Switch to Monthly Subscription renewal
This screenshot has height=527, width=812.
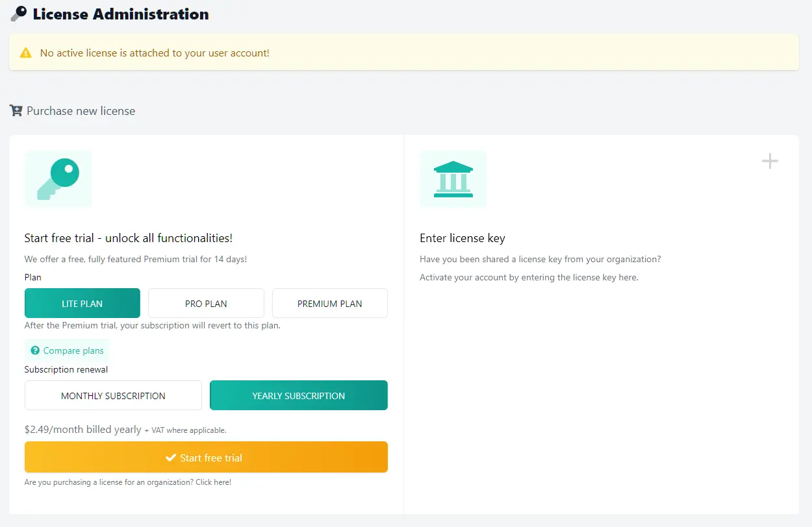(113, 395)
